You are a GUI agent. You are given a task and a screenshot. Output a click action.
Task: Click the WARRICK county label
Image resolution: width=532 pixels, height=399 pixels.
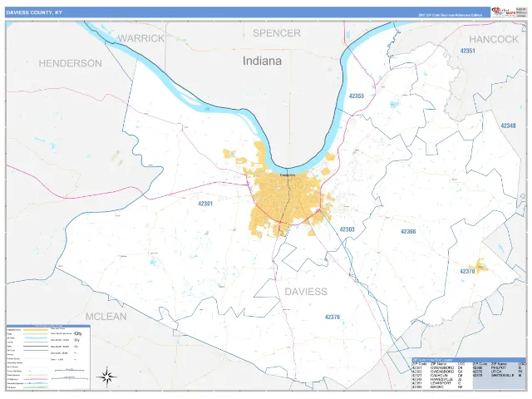[x=141, y=38]
